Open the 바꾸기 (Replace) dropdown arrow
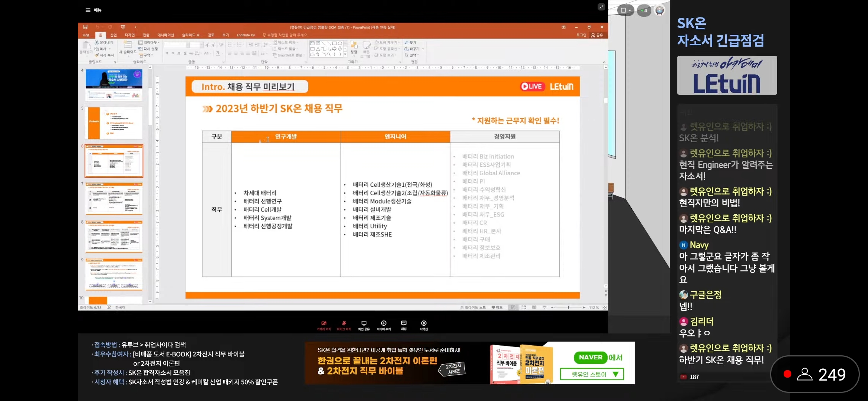This screenshot has height=401, width=868. pyautogui.click(x=423, y=49)
